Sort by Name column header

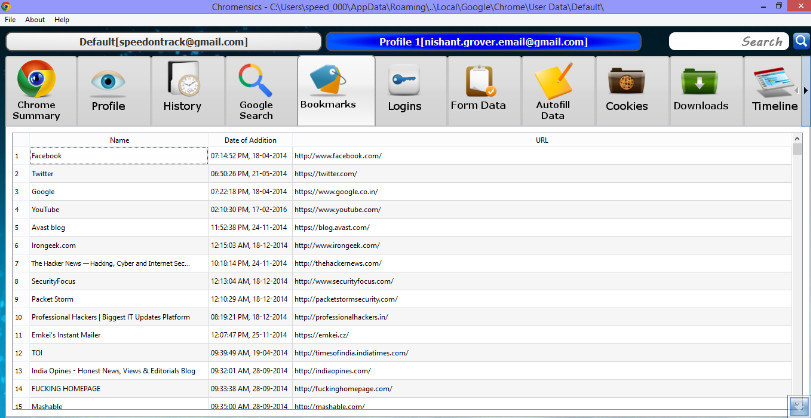[x=119, y=140]
